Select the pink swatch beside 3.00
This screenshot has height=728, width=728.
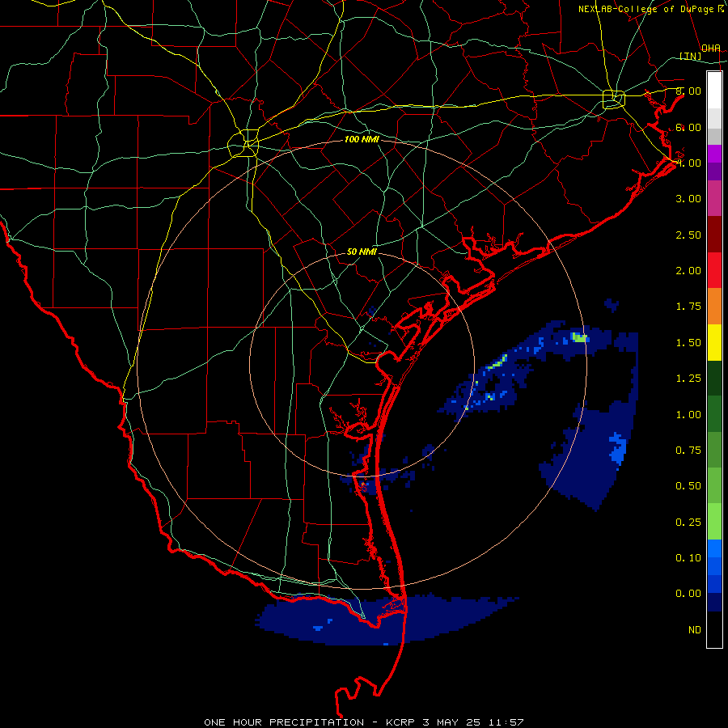(x=714, y=198)
